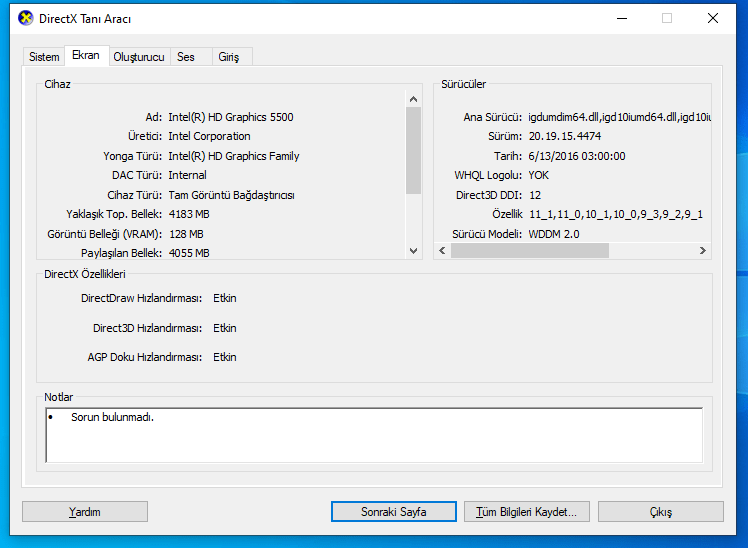Click the Cihaz list scroll down arrow
This screenshot has height=548, width=748.
click(x=414, y=251)
